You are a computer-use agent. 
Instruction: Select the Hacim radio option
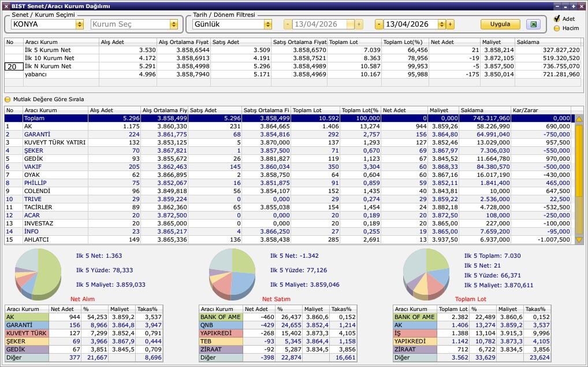(557, 28)
